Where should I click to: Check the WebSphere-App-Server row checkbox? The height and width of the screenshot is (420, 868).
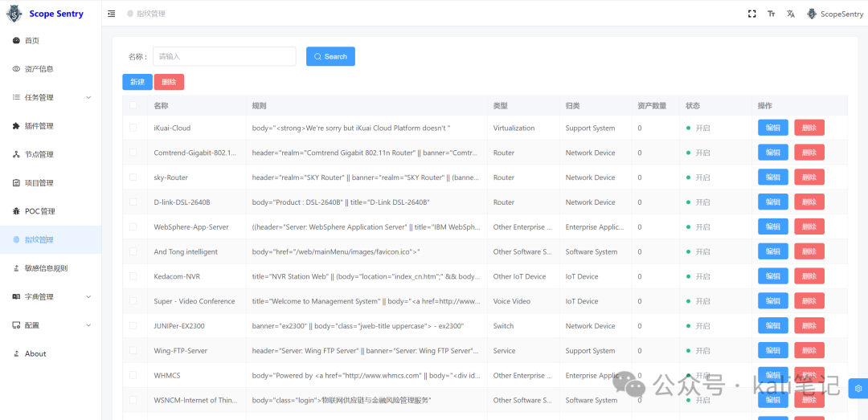tap(133, 227)
